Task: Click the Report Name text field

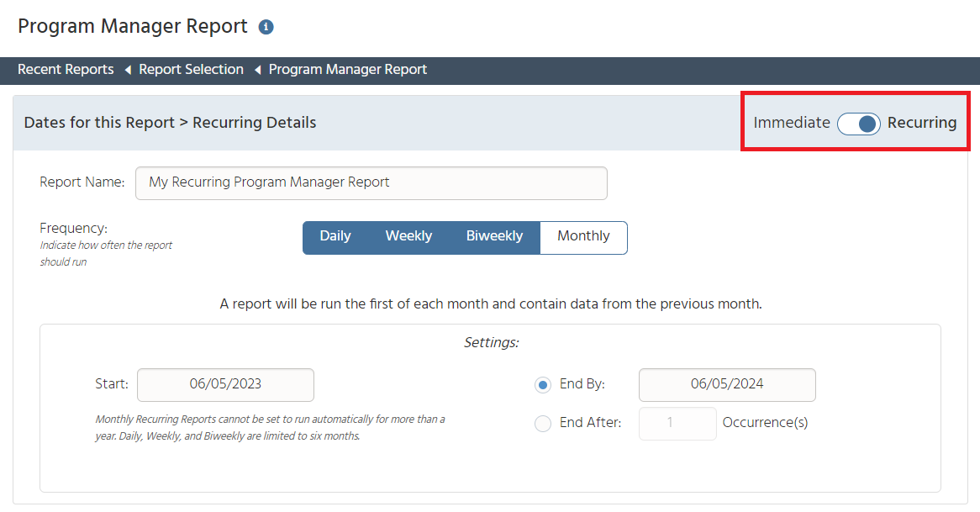Action: pyautogui.click(x=371, y=182)
